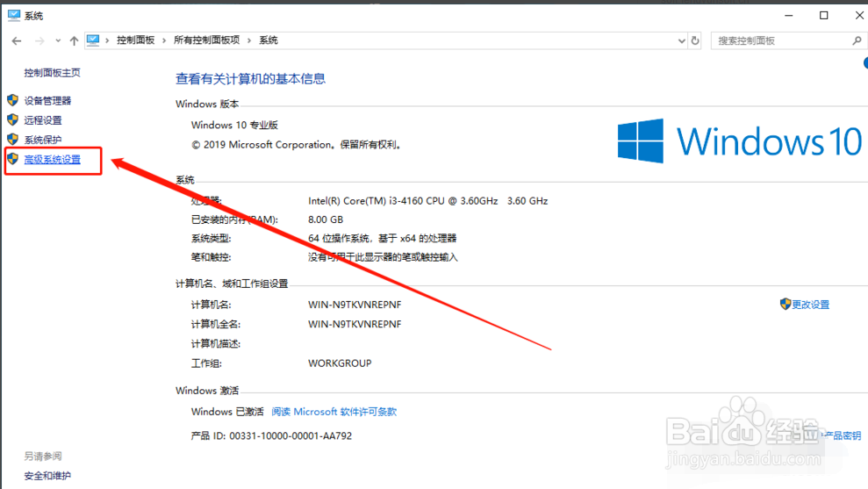Open 设备管理器 from the sidebar
868x489 pixels.
pos(47,101)
